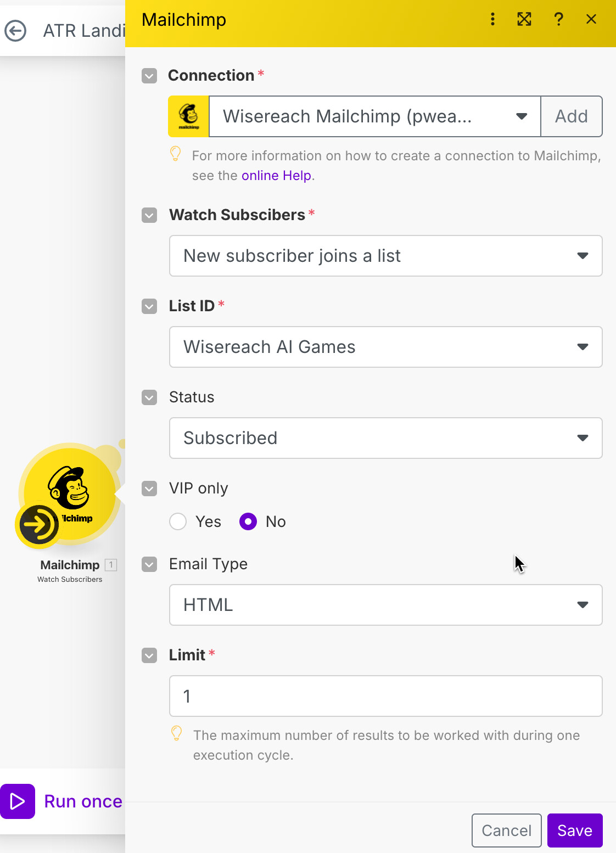The width and height of the screenshot is (616, 853).
Task: Toggle the checkbox next to Status
Action: tap(149, 397)
